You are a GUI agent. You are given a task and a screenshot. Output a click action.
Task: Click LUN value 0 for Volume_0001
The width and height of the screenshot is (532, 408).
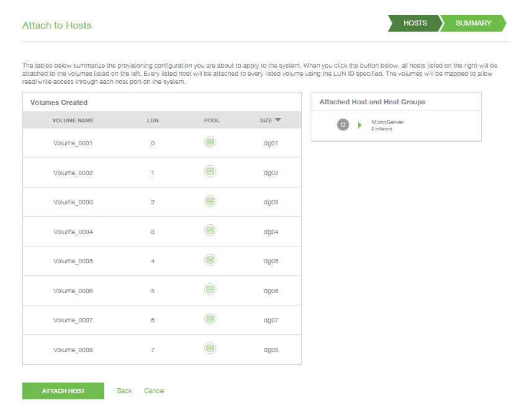click(x=153, y=143)
